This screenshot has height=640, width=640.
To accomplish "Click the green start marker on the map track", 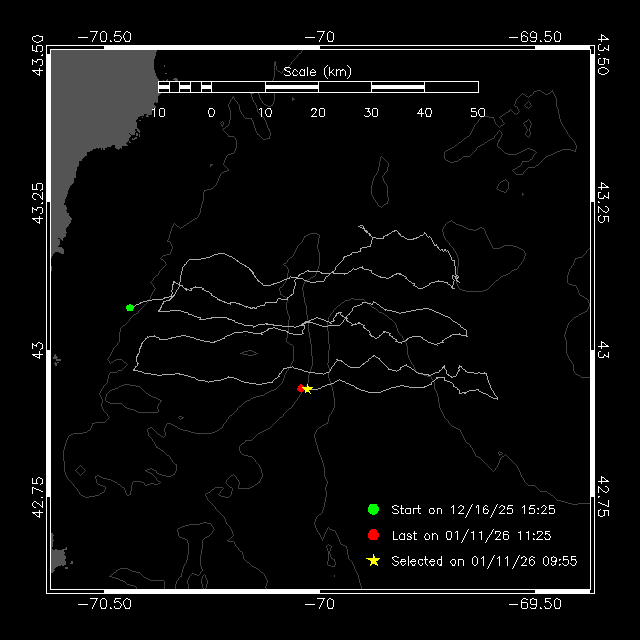I will click(x=130, y=308).
